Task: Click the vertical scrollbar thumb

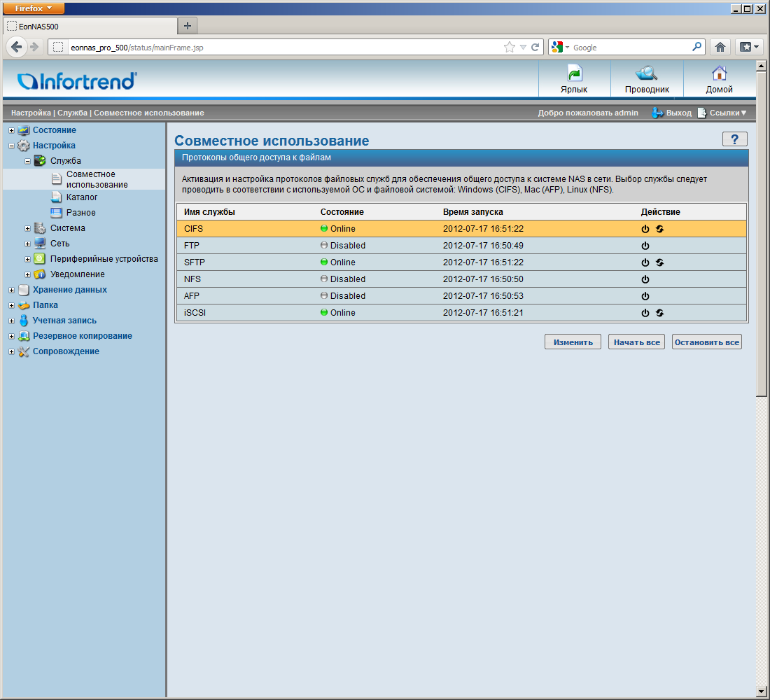Action: (x=761, y=233)
